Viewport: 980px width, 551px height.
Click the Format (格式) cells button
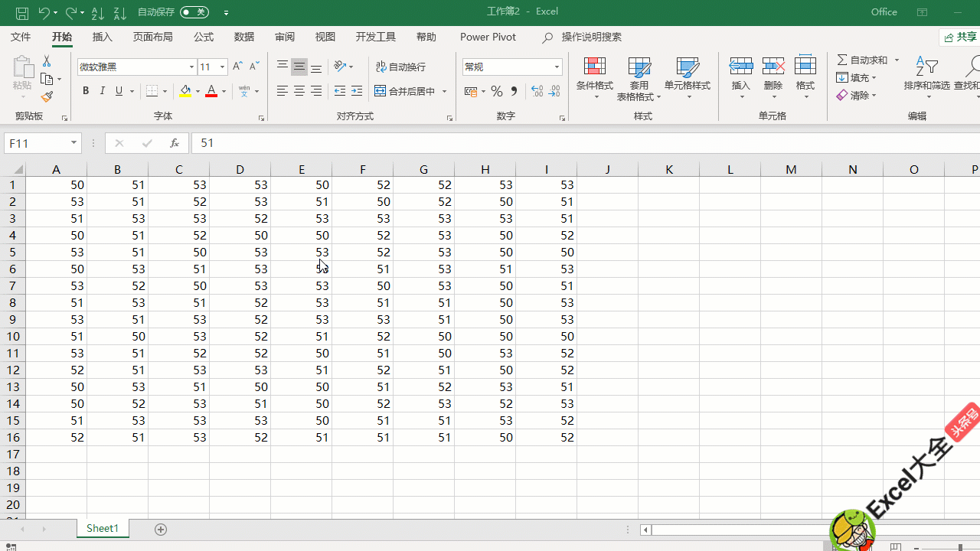(x=805, y=77)
